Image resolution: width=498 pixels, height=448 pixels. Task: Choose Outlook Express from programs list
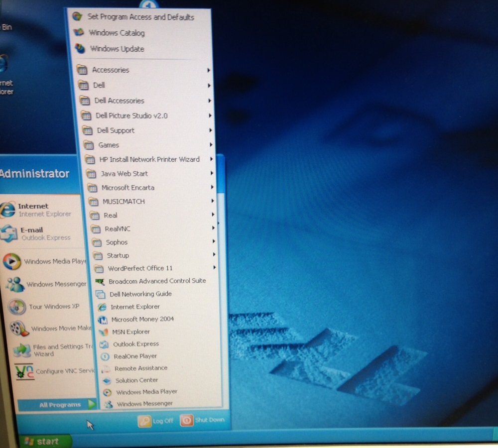click(x=135, y=344)
